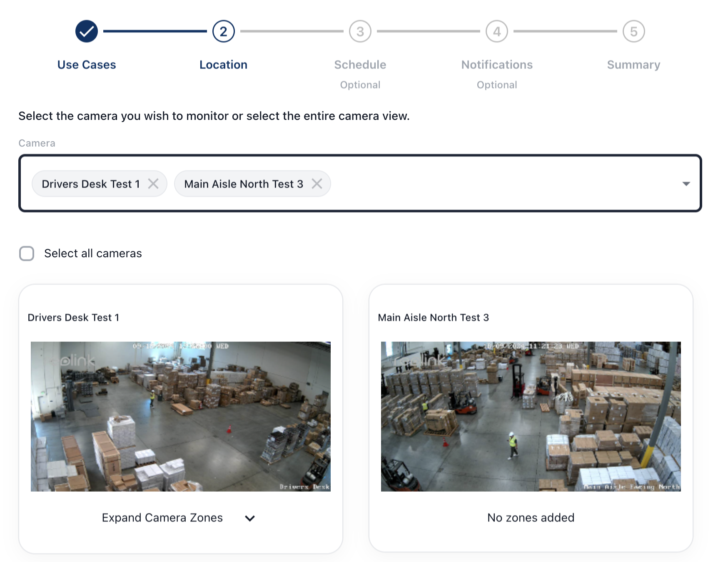Click the step 2 Location circle icon
This screenshot has height=562, width=728.
pos(223,31)
